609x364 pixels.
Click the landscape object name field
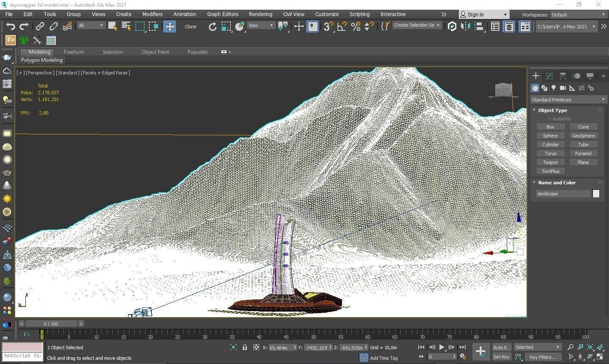[x=563, y=194]
